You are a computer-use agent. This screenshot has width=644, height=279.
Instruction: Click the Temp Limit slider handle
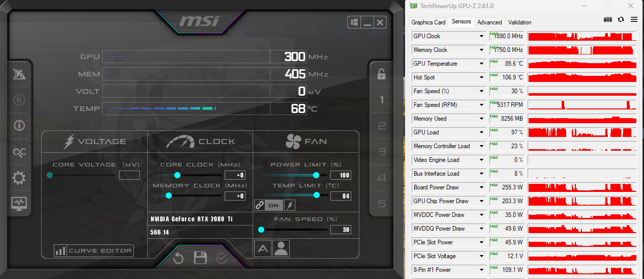(317, 195)
